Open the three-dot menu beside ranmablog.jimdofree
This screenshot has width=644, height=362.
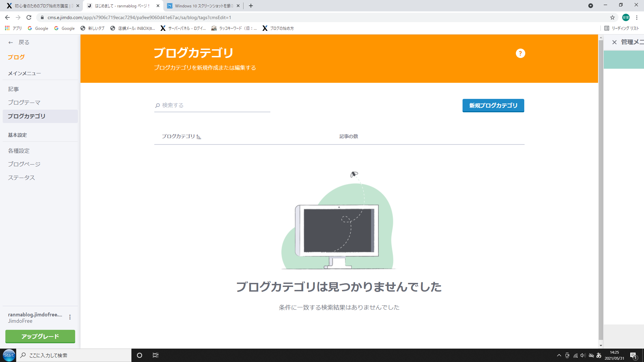[70, 317]
